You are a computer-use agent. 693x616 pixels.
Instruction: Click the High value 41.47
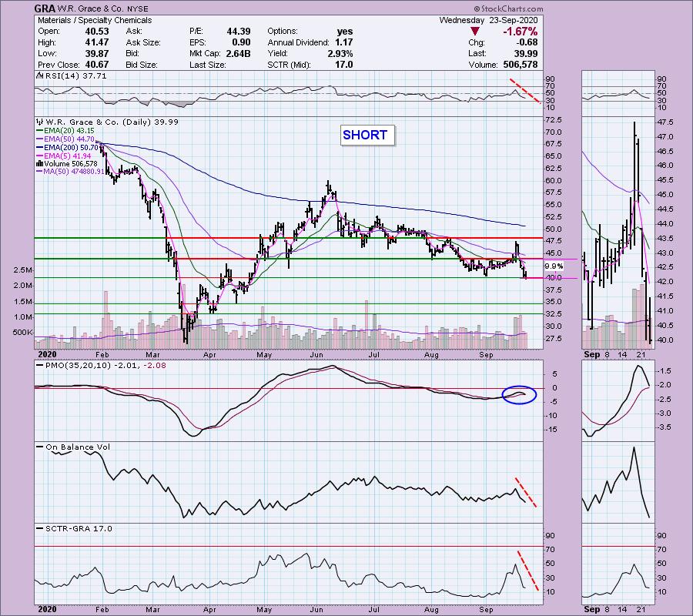pos(97,42)
